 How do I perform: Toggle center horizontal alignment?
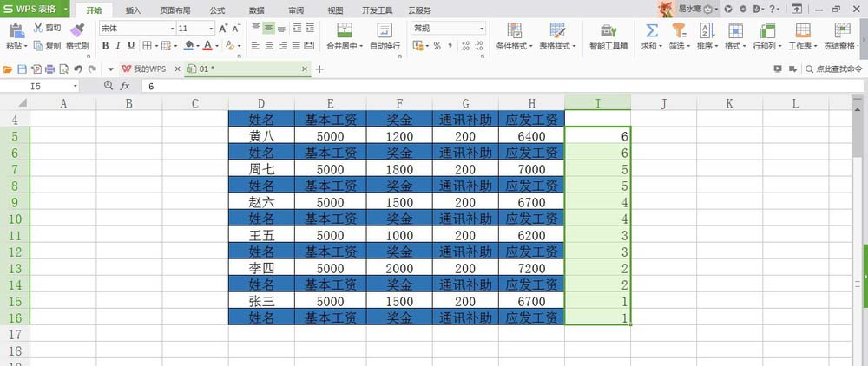pos(269,45)
